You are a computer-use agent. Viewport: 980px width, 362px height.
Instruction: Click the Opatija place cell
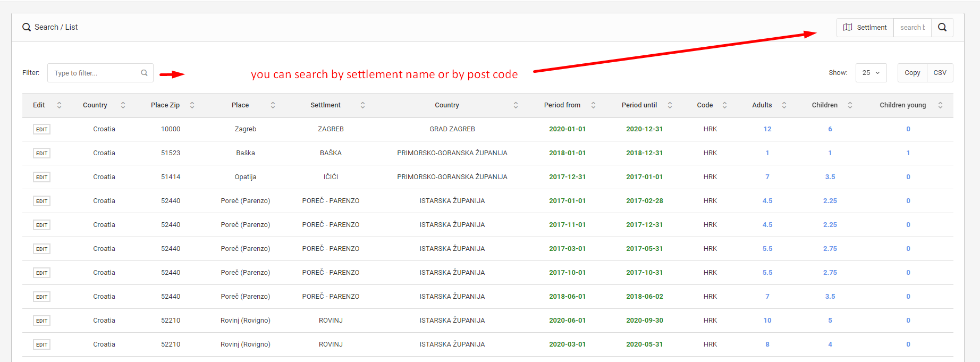point(246,177)
